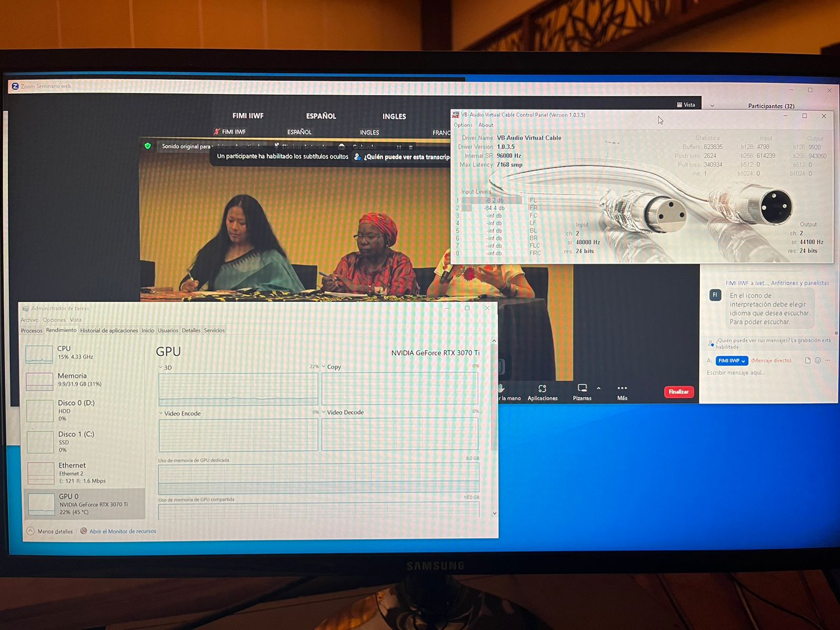Open the Servicios tab in Task Manager
Screen dimensions: 840x630
(214, 330)
